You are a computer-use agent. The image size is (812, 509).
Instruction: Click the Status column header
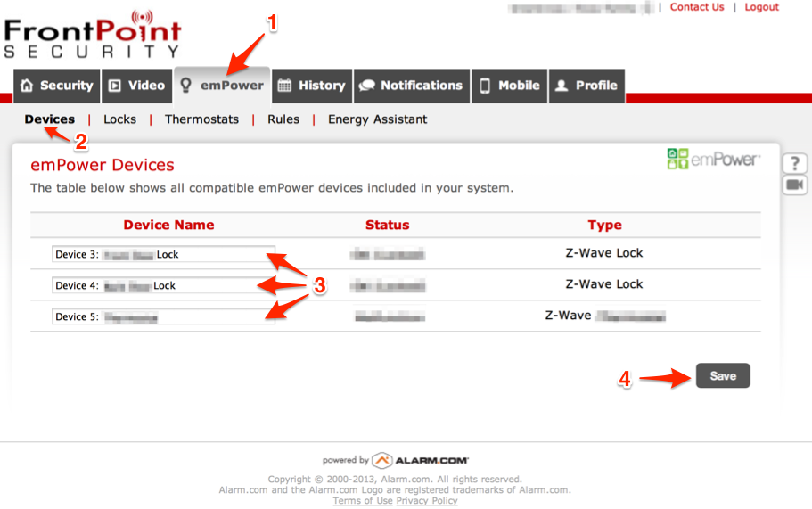(x=388, y=225)
